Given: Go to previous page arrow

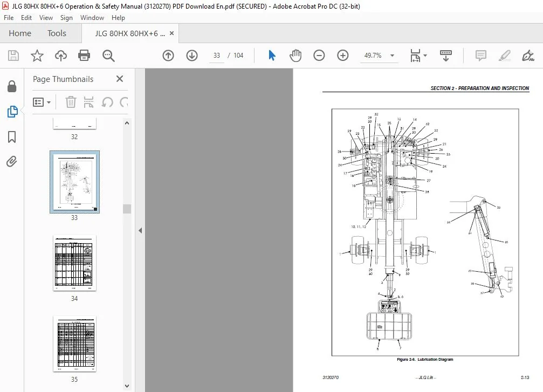Looking at the screenshot, I should [168, 56].
